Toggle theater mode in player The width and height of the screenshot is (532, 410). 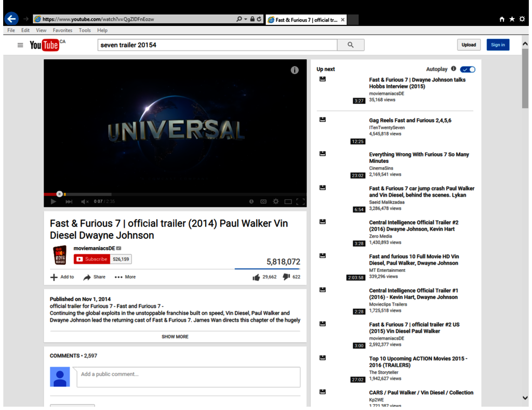coord(288,201)
